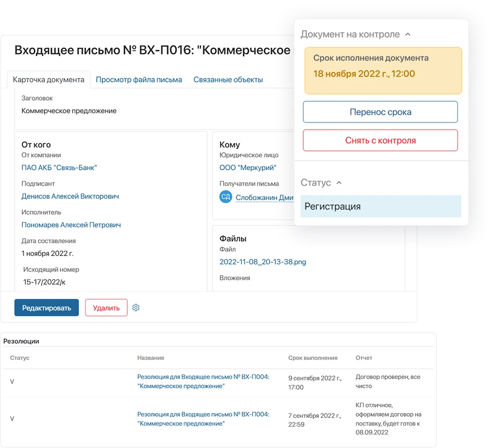Select the checkmark status of the first resolution
The width and height of the screenshot is (493, 448).
pos(12,381)
